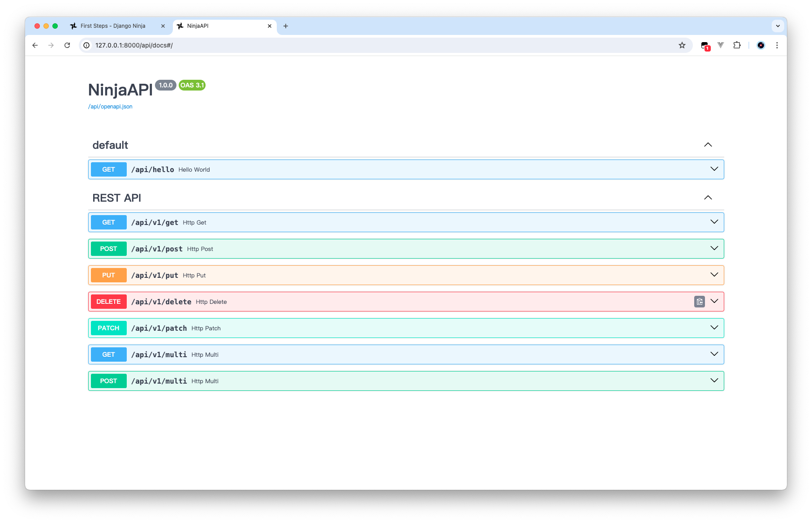Click the Http Put summary text

(x=194, y=275)
